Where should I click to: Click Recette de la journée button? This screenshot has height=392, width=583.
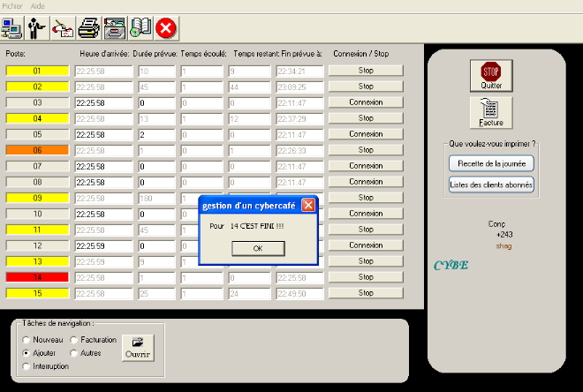490,163
